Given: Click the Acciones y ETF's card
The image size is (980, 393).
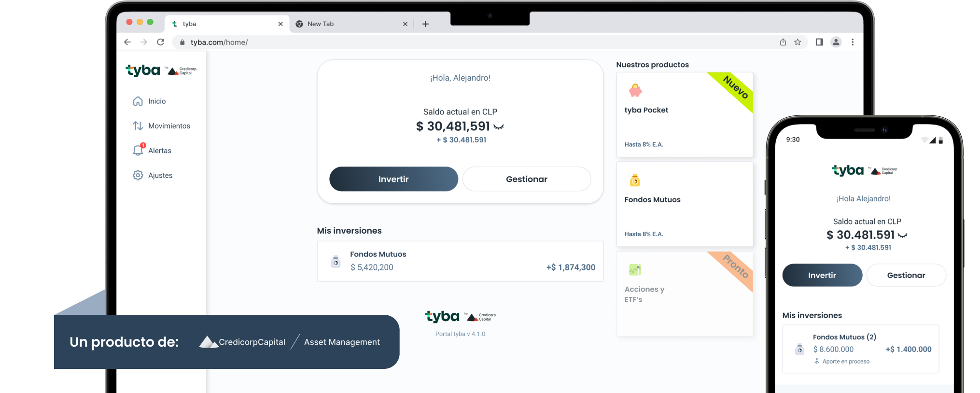Looking at the screenshot, I should [x=685, y=294].
